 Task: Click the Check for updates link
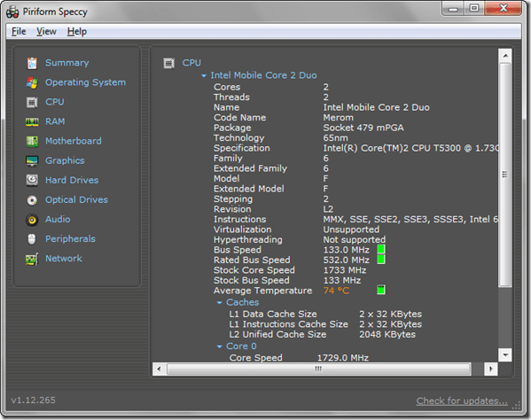[x=462, y=401]
